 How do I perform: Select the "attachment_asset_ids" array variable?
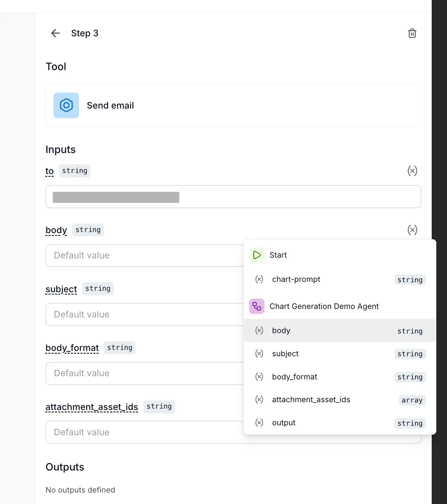[311, 399]
